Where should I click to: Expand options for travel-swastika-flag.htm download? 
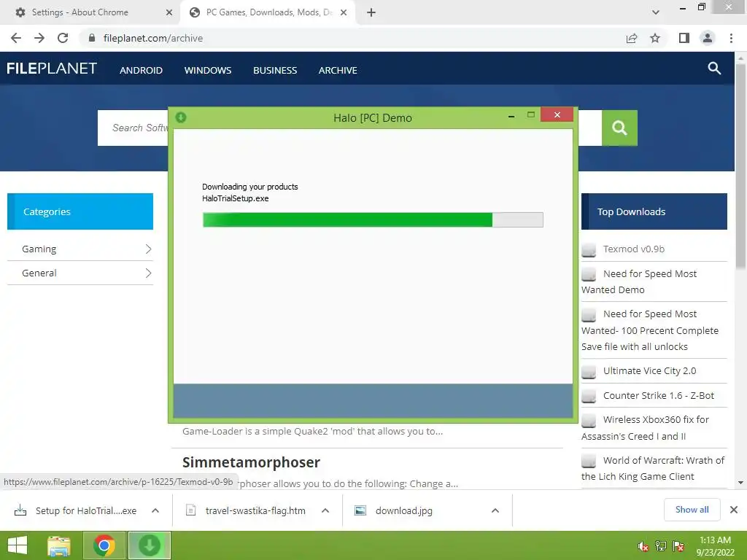325,510
